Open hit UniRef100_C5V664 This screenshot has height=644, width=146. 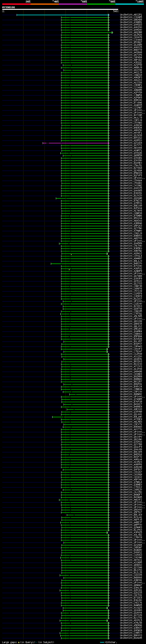point(131,180)
